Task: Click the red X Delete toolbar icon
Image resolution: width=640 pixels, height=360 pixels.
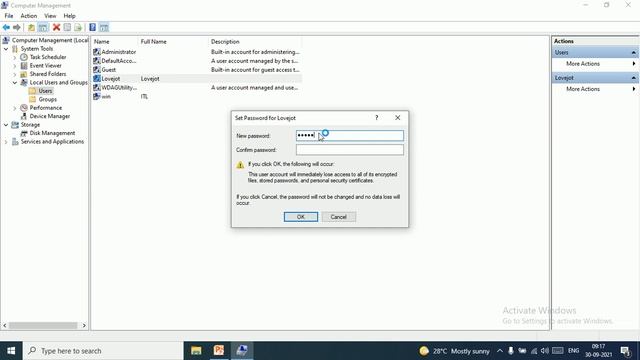Action: (56, 27)
